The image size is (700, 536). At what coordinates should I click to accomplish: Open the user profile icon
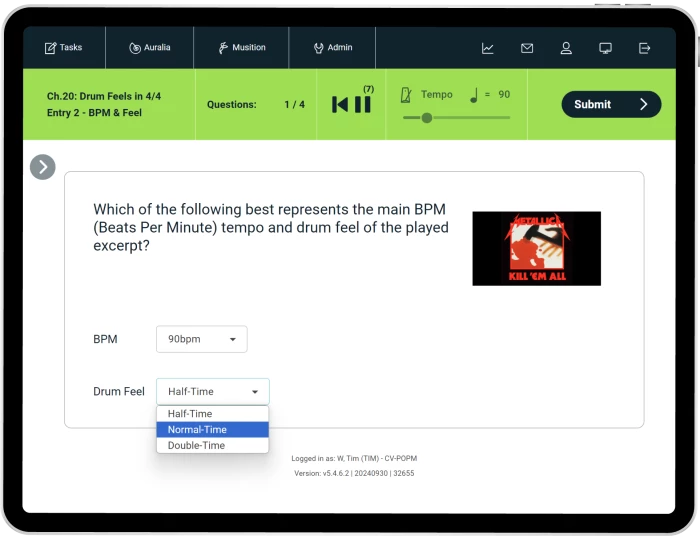[566, 48]
